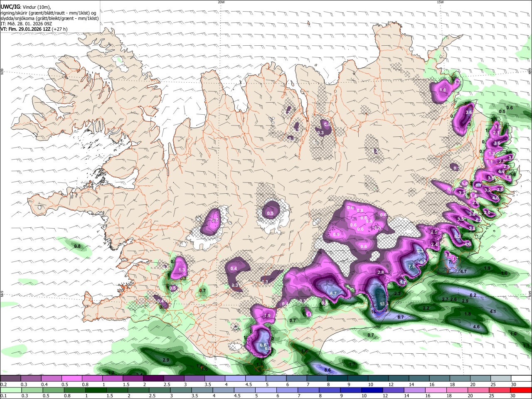Click the "2.5" snow value
This screenshot has width=532, height=399.
(434, 232)
